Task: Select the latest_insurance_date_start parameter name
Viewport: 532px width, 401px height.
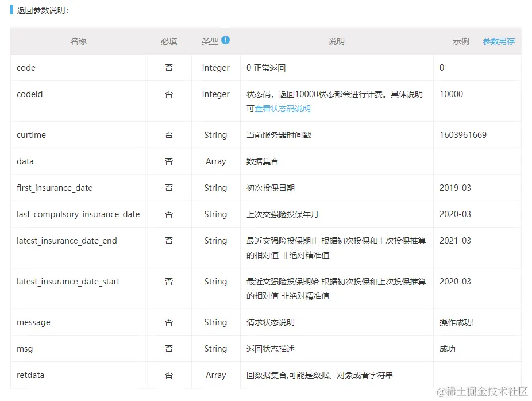Action: 68,282
